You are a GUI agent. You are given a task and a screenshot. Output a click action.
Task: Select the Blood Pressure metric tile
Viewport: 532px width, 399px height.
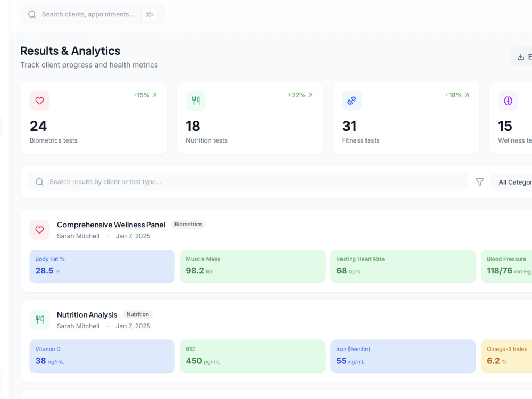(x=506, y=267)
